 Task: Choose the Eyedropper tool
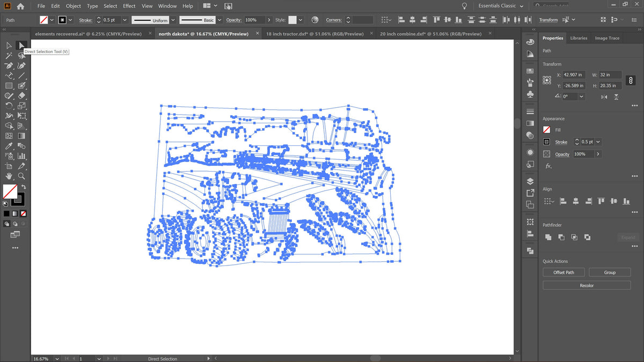click(x=9, y=146)
